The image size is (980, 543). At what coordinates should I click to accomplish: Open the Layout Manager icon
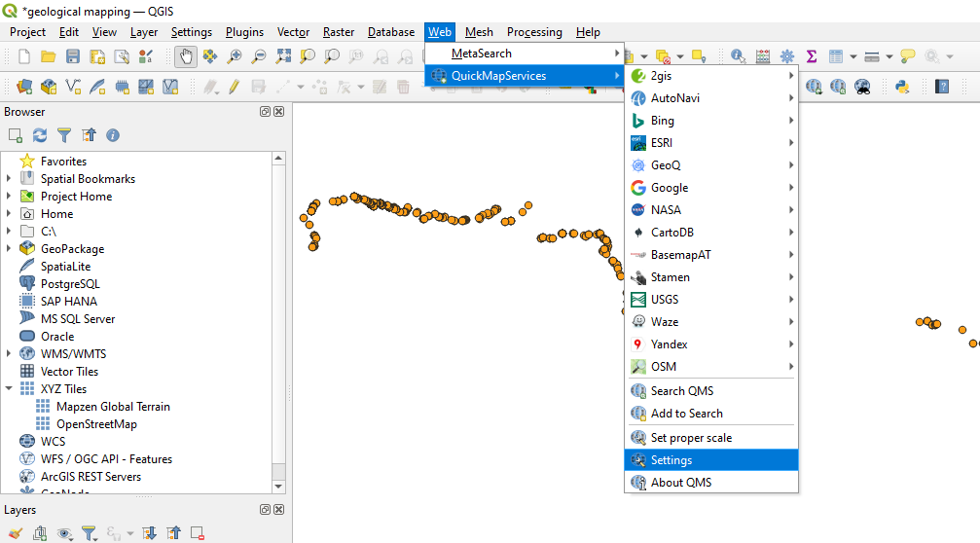[122, 56]
